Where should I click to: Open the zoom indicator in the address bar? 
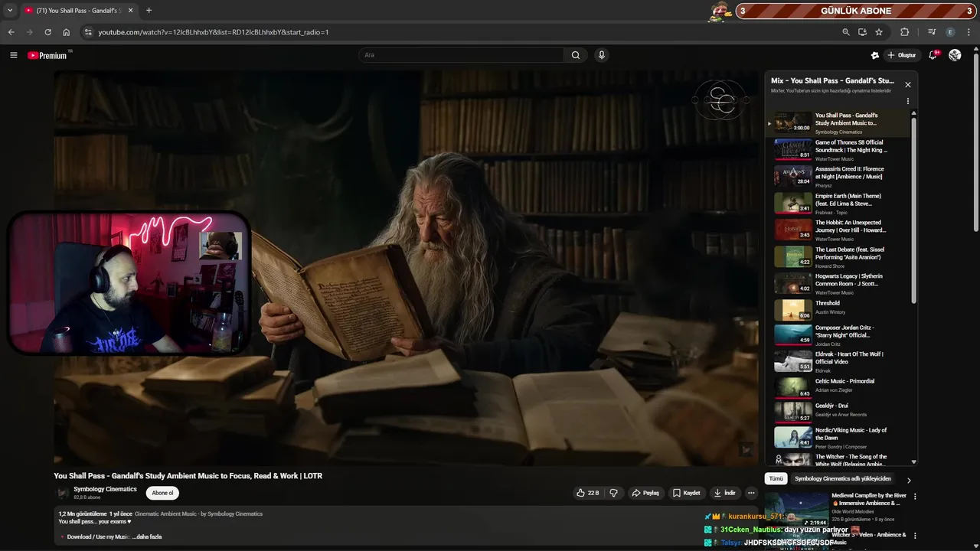click(x=845, y=32)
